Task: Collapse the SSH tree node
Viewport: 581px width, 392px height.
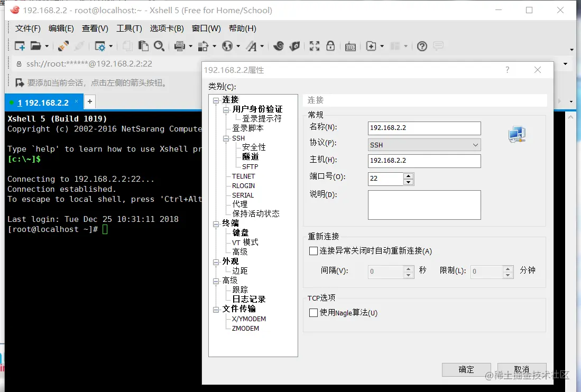Action: pyautogui.click(x=226, y=138)
